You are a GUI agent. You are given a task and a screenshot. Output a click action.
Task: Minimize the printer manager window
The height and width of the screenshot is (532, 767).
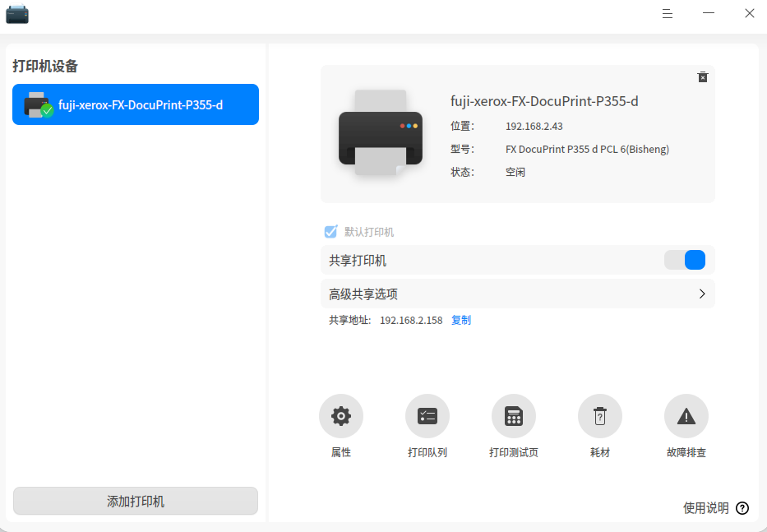tap(709, 13)
